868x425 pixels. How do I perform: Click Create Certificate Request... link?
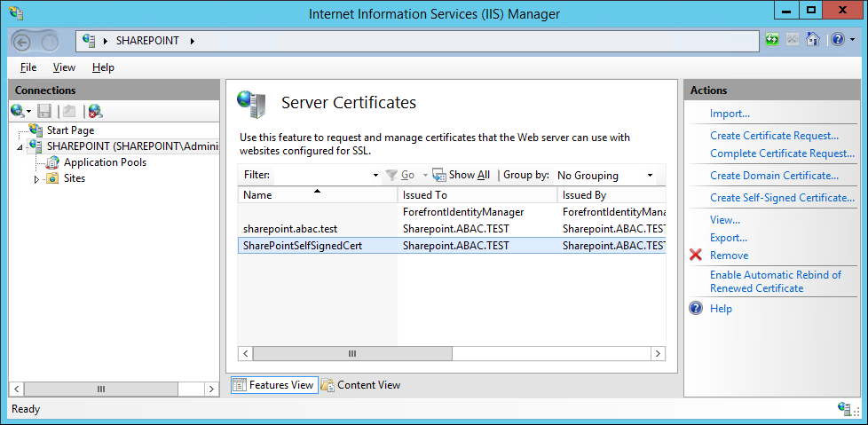775,136
